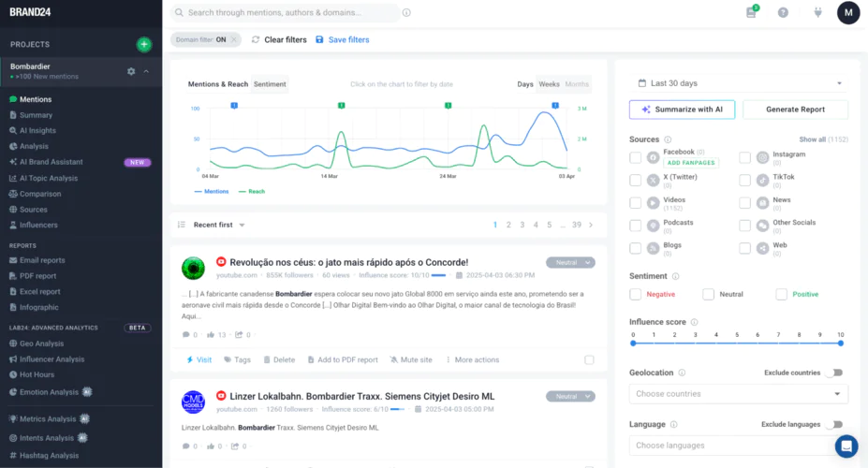Select Mentions & Reach chart tab
This screenshot has width=868, height=468.
[217, 84]
